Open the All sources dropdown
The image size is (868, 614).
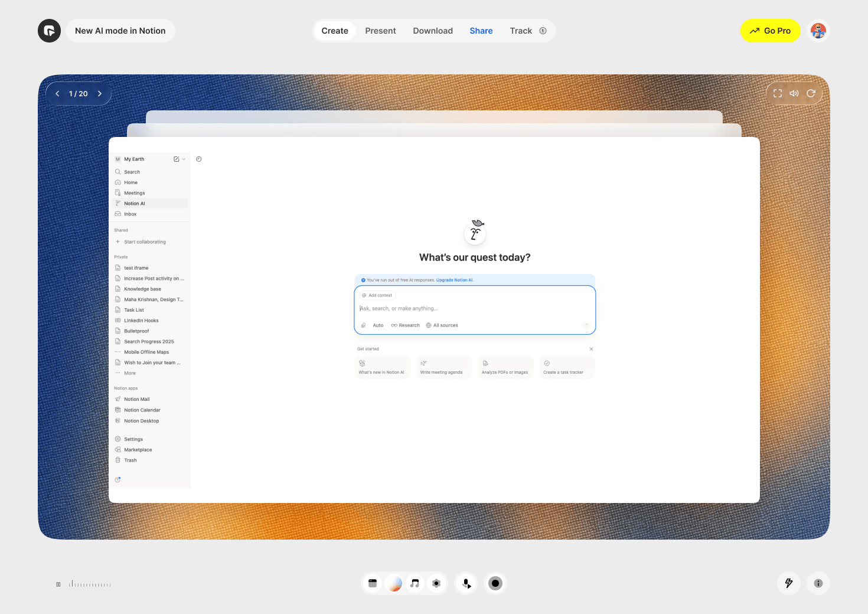[442, 325]
